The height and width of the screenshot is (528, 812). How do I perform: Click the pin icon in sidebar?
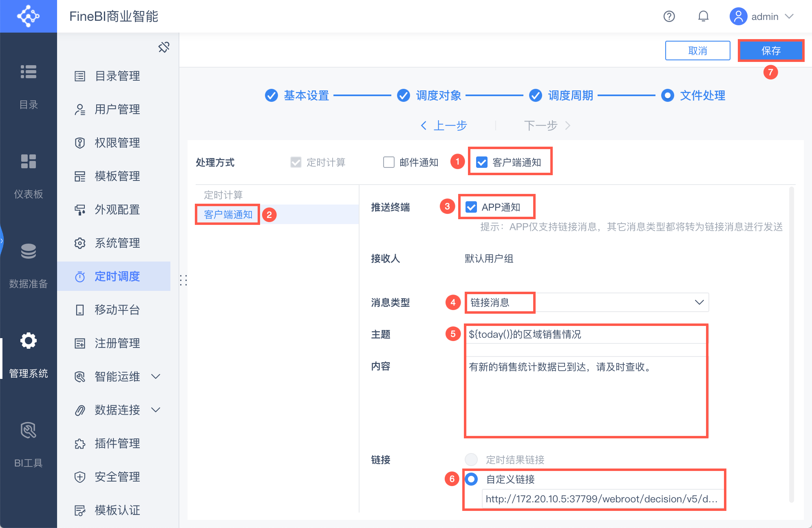164,47
